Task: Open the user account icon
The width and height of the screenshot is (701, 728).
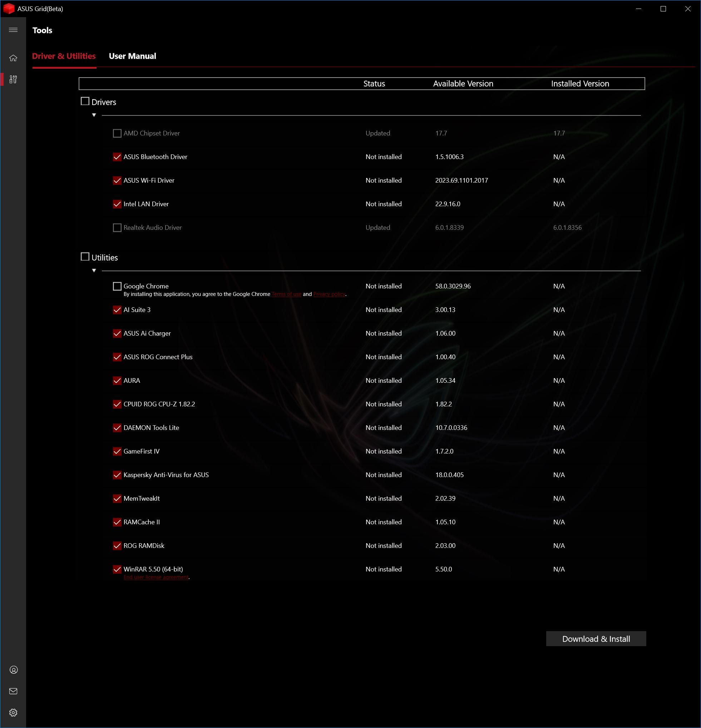Action: 13,670
